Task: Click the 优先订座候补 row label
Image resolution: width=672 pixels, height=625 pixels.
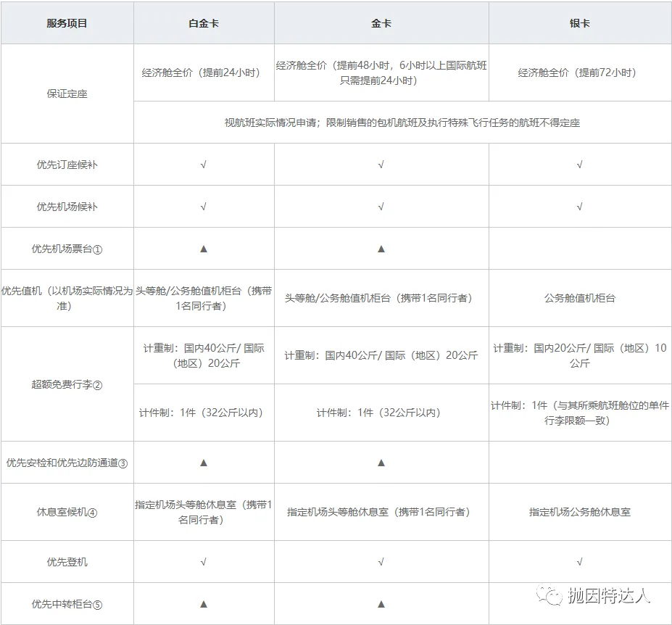Action: coord(67,165)
